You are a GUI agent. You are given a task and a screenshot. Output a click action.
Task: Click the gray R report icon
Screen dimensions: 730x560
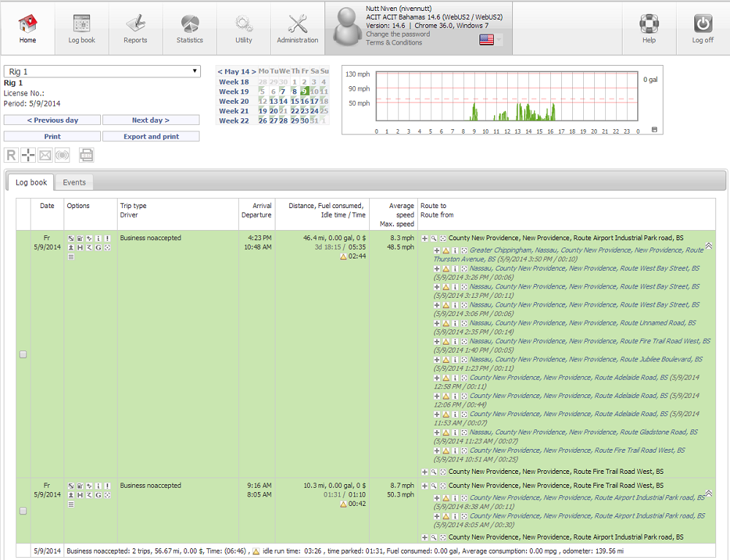pos(11,155)
